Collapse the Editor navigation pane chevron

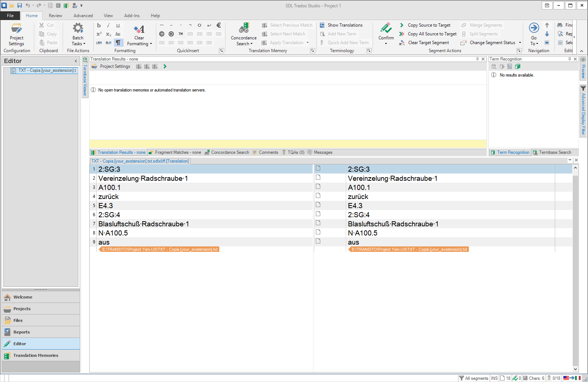pos(76,61)
